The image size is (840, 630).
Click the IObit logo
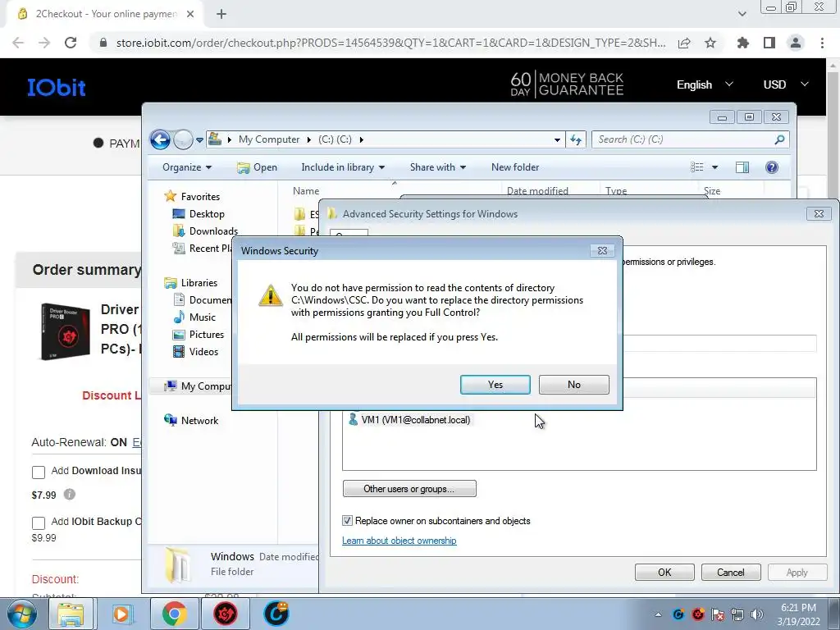(57, 87)
